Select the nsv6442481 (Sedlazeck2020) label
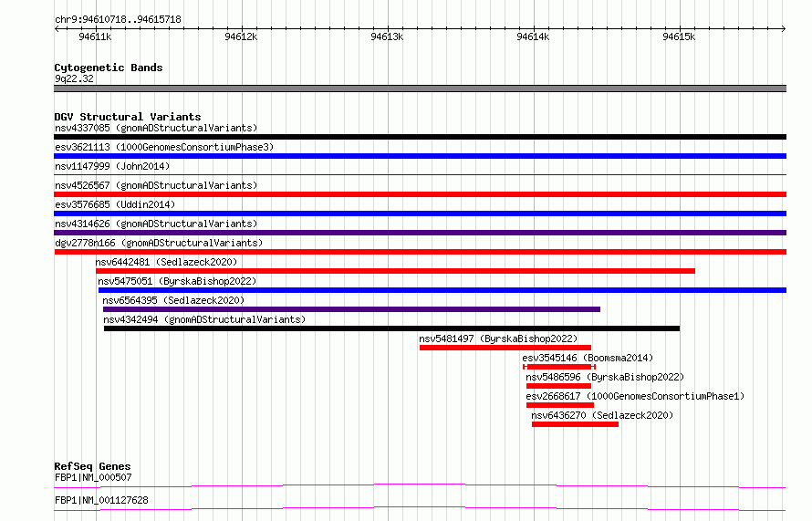This screenshot has width=812, height=521. coord(166,262)
